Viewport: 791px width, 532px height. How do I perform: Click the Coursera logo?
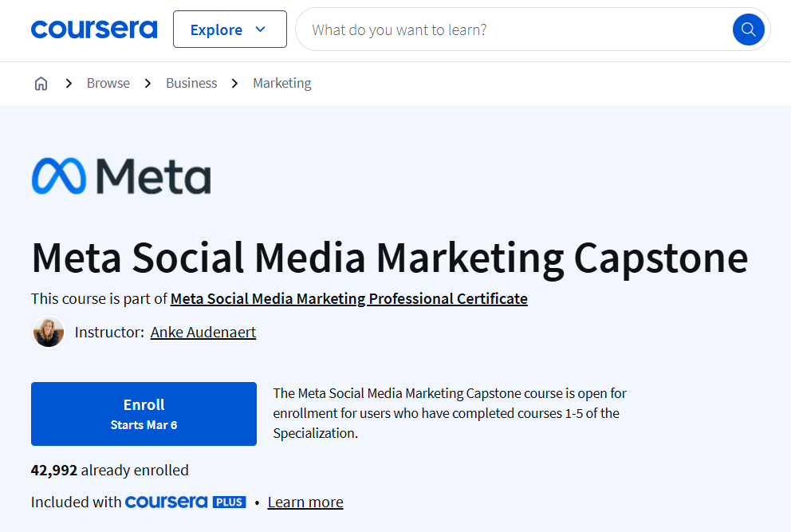(x=93, y=29)
